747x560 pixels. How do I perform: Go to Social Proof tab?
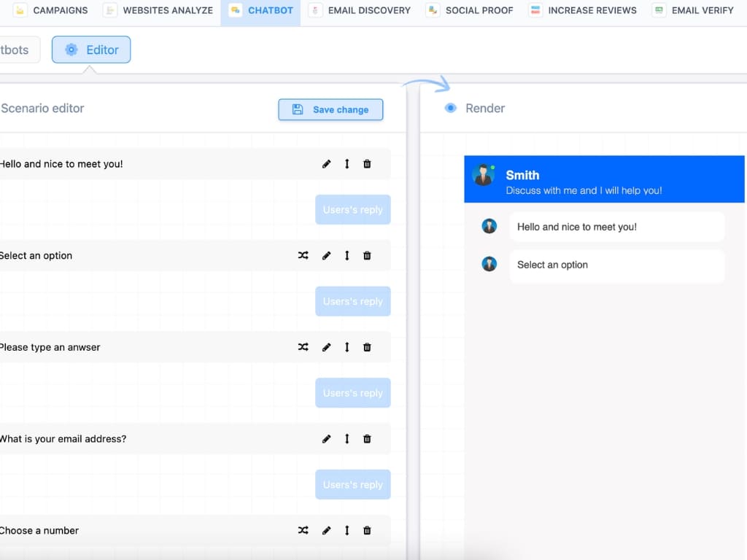pos(471,10)
